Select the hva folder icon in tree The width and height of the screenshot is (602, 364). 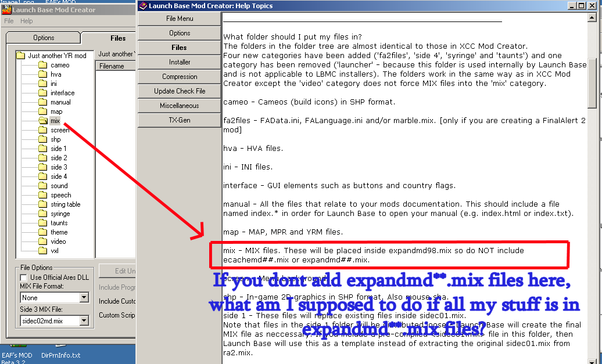pyautogui.click(x=42, y=74)
